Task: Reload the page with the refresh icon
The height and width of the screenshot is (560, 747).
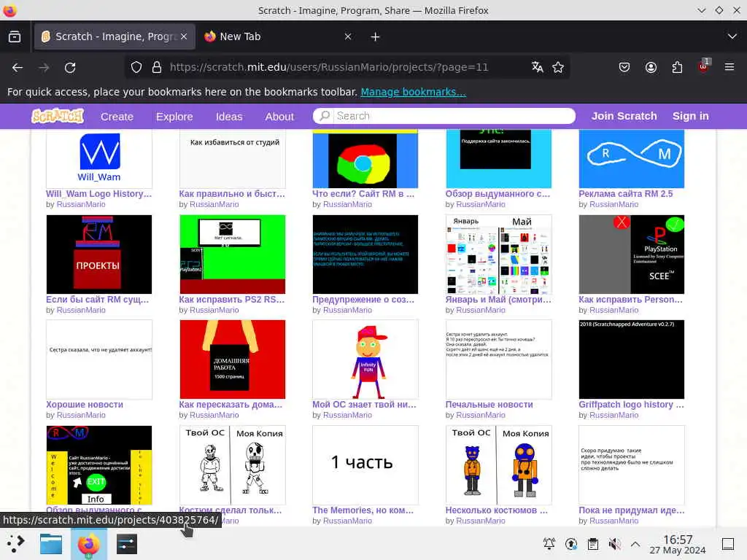Action: [x=70, y=68]
